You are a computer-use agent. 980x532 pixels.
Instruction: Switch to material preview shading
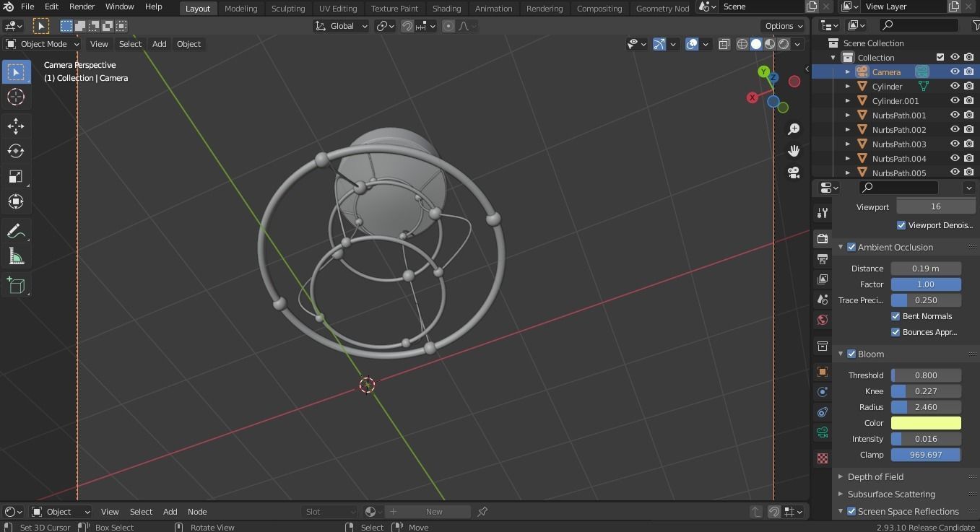[x=770, y=44]
